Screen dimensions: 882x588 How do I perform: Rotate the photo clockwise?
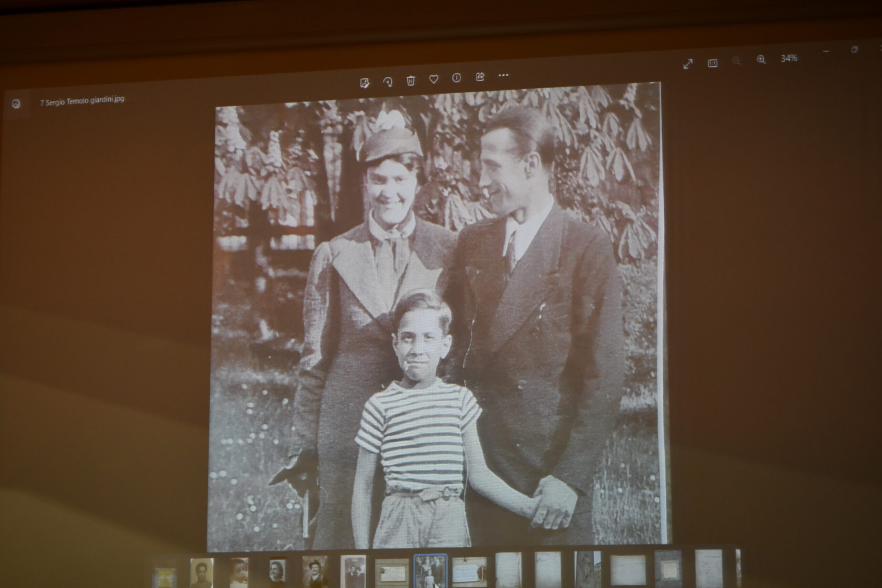click(x=388, y=82)
